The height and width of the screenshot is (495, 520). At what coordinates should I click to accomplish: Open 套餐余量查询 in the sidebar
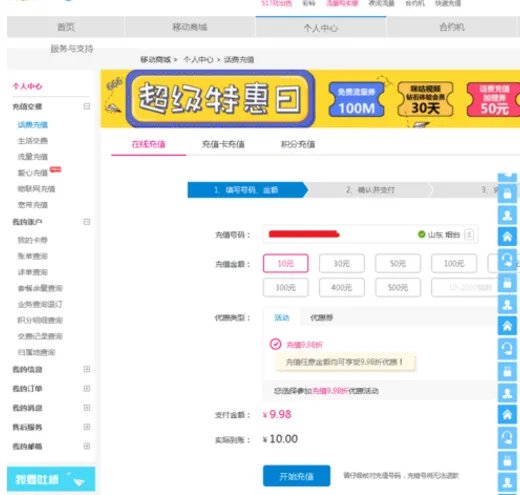click(x=40, y=288)
